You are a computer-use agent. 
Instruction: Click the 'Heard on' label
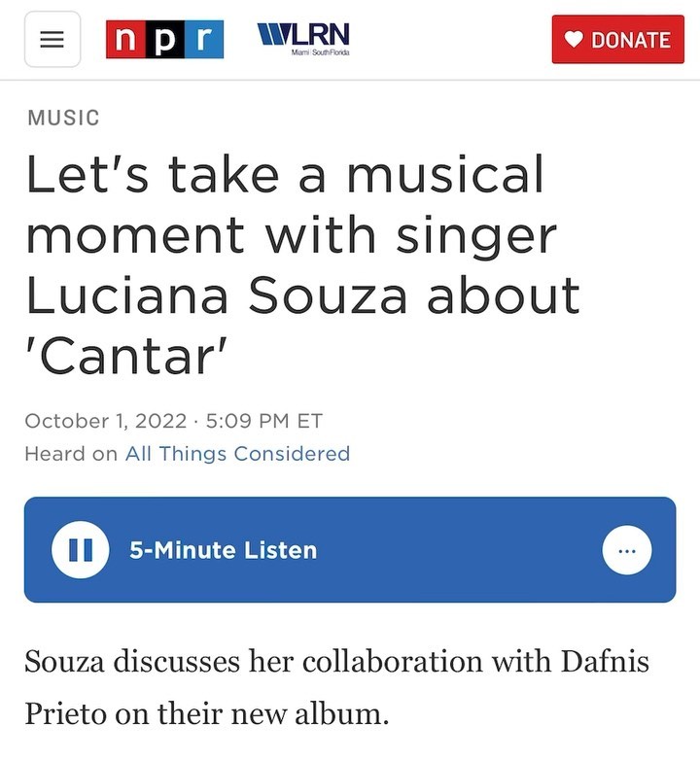coord(70,453)
